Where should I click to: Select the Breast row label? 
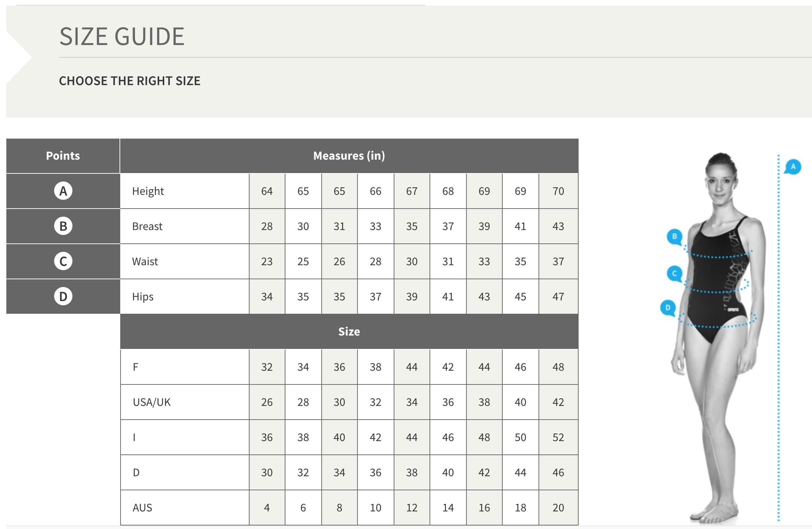[x=147, y=226]
